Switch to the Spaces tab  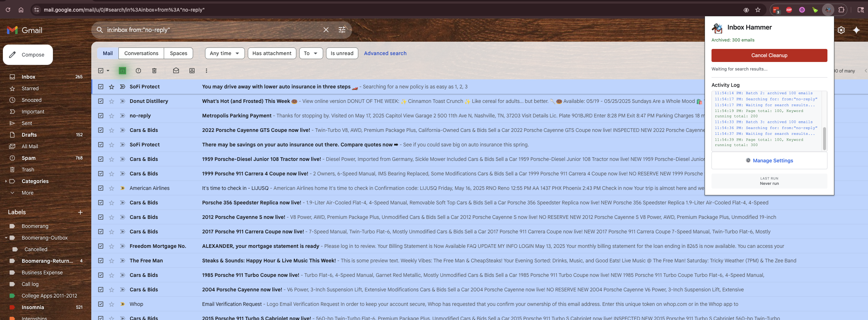coord(179,53)
